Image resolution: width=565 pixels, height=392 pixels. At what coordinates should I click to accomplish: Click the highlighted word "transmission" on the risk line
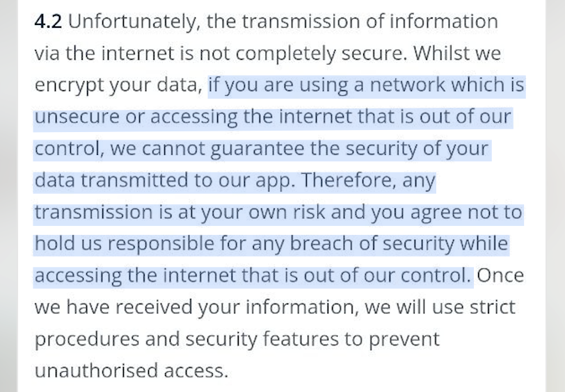(x=94, y=212)
